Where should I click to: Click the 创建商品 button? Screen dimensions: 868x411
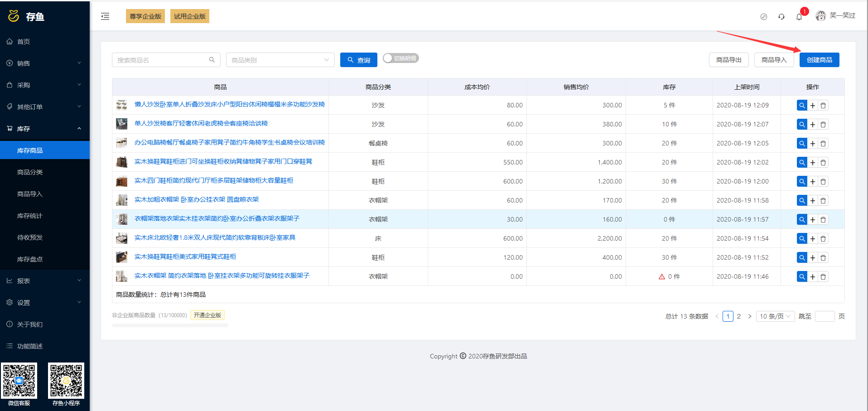point(820,60)
